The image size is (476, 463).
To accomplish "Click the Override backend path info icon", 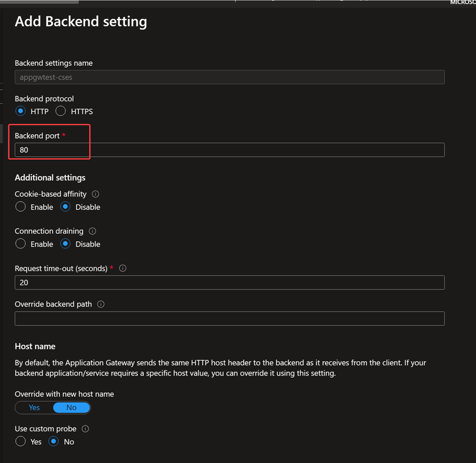I will 101,304.
